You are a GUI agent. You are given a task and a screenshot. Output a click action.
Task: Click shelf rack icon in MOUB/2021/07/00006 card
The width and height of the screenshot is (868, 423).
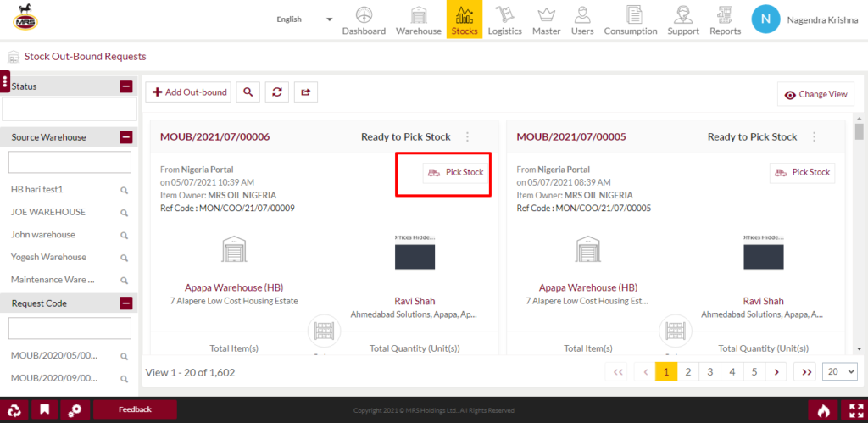tap(325, 331)
